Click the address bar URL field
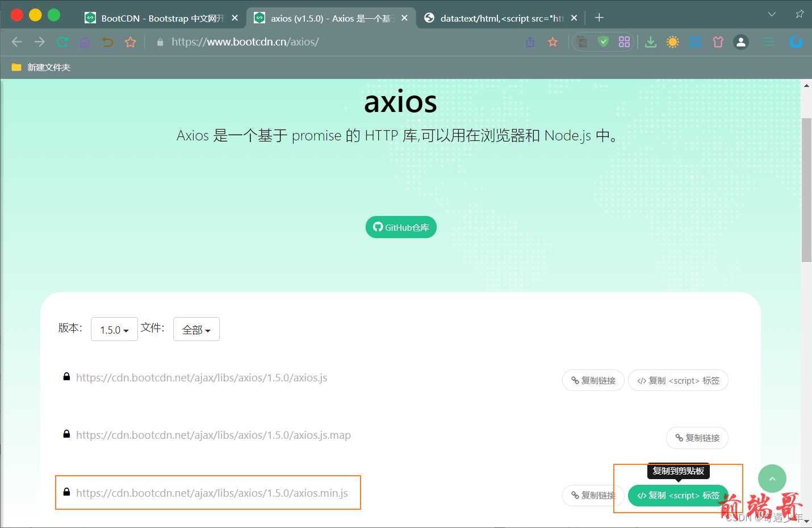812x528 pixels. [x=341, y=42]
